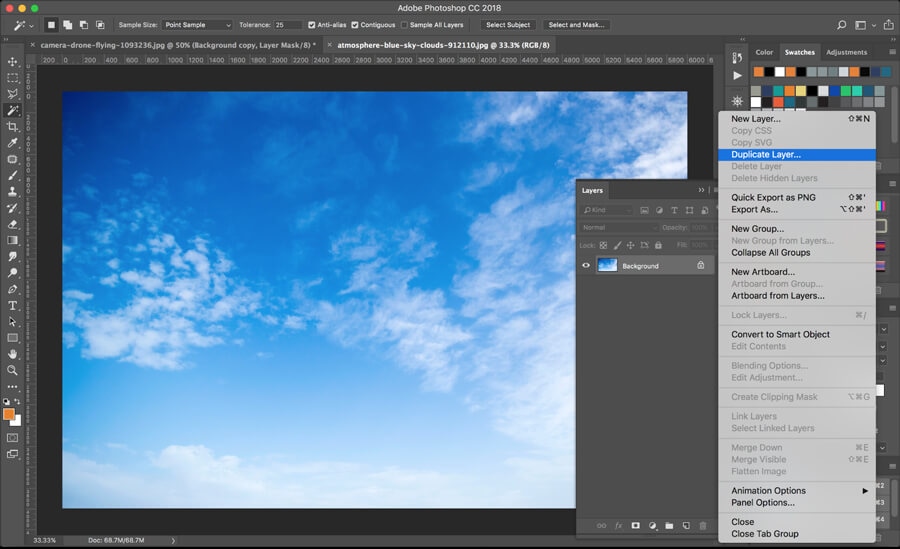Click the delete layer trash icon

click(703, 525)
